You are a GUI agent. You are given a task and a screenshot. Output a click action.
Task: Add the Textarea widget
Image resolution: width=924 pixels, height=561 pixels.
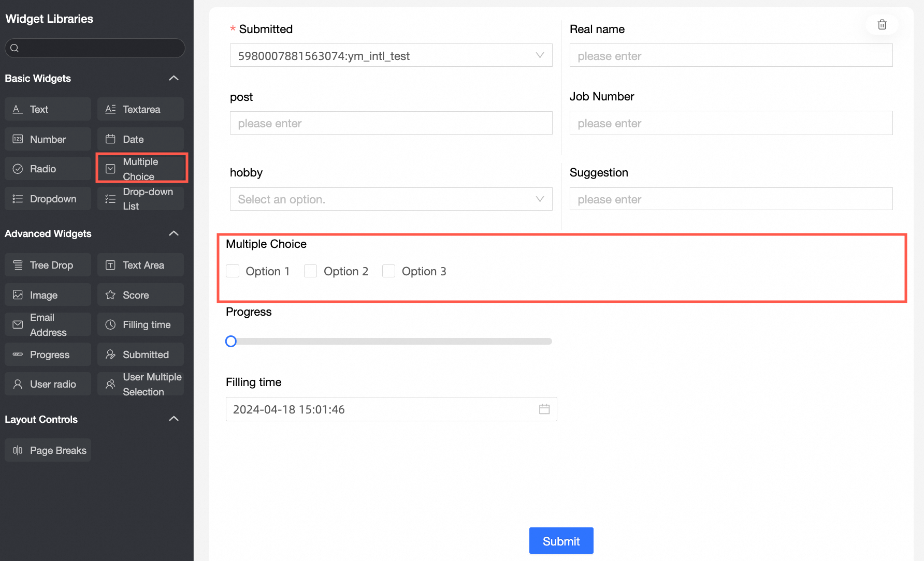click(x=140, y=109)
